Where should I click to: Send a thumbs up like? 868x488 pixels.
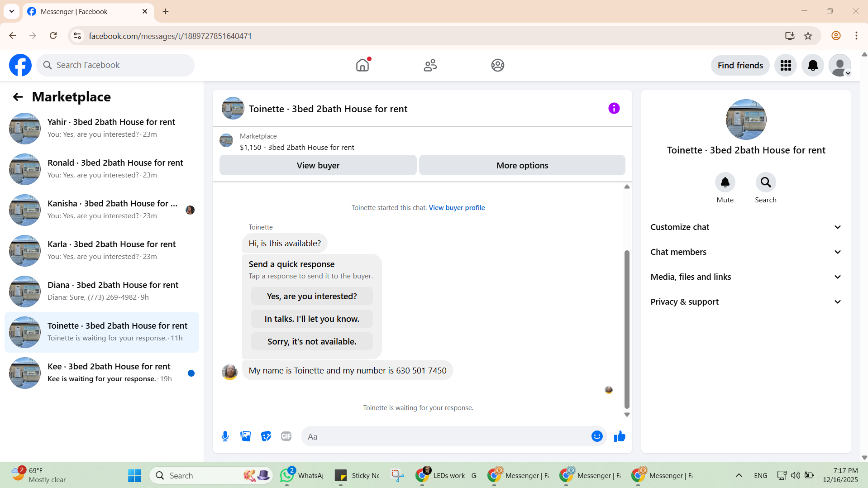click(x=620, y=436)
